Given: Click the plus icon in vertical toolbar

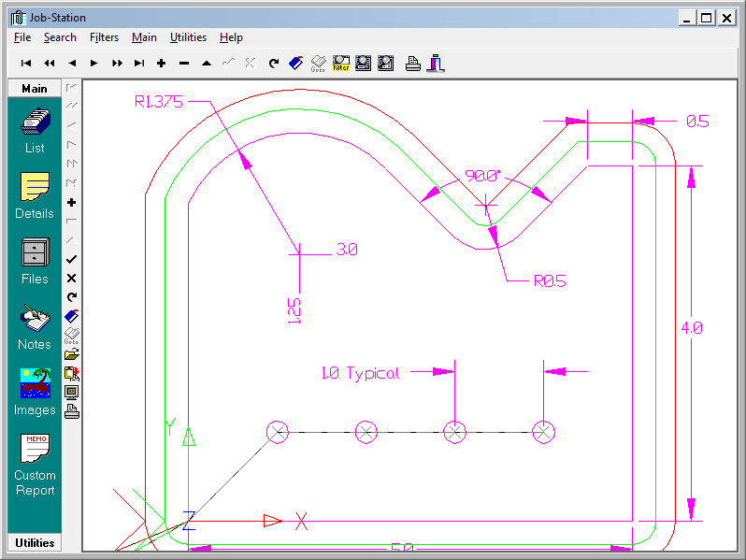Looking at the screenshot, I should point(72,203).
